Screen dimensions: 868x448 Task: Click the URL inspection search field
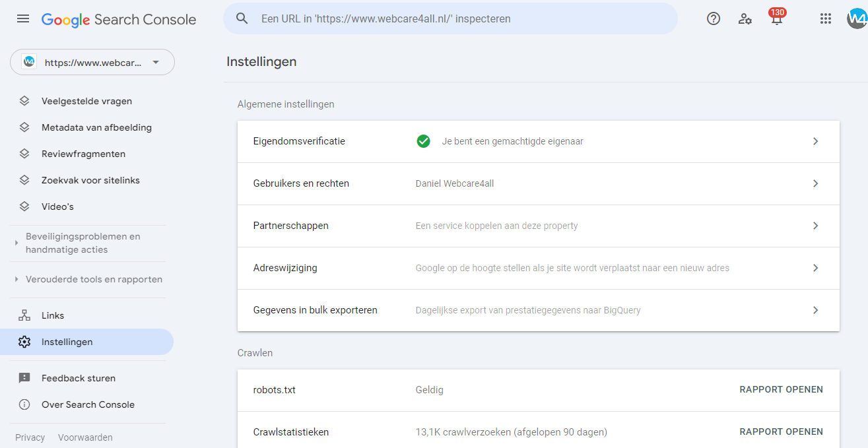(451, 18)
